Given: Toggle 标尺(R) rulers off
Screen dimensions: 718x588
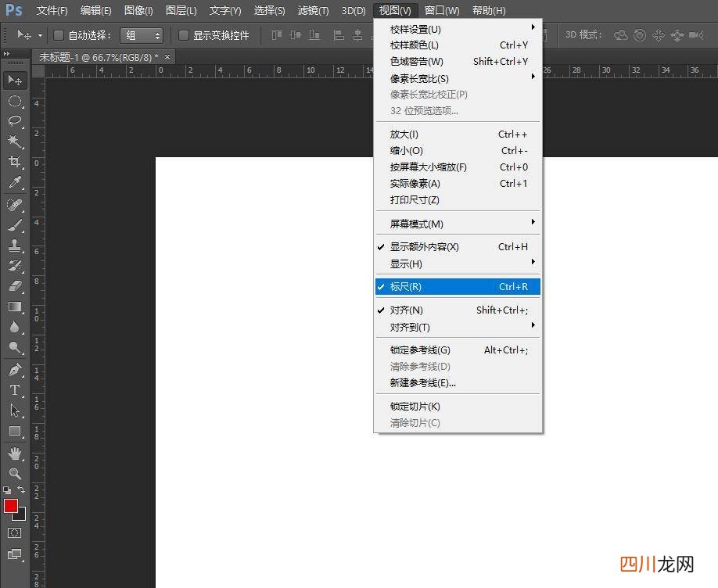Looking at the screenshot, I should pyautogui.click(x=458, y=287).
